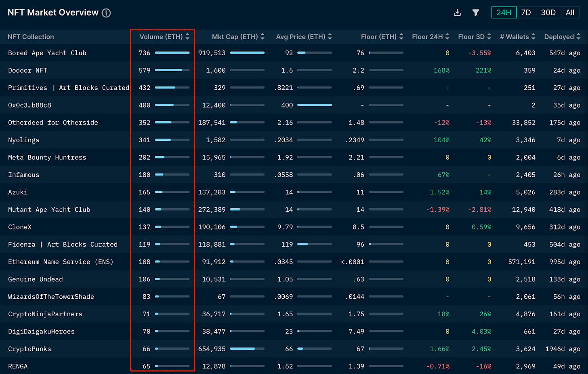Select the All timeframe tab
Screen dimensions: 588x374
click(570, 13)
